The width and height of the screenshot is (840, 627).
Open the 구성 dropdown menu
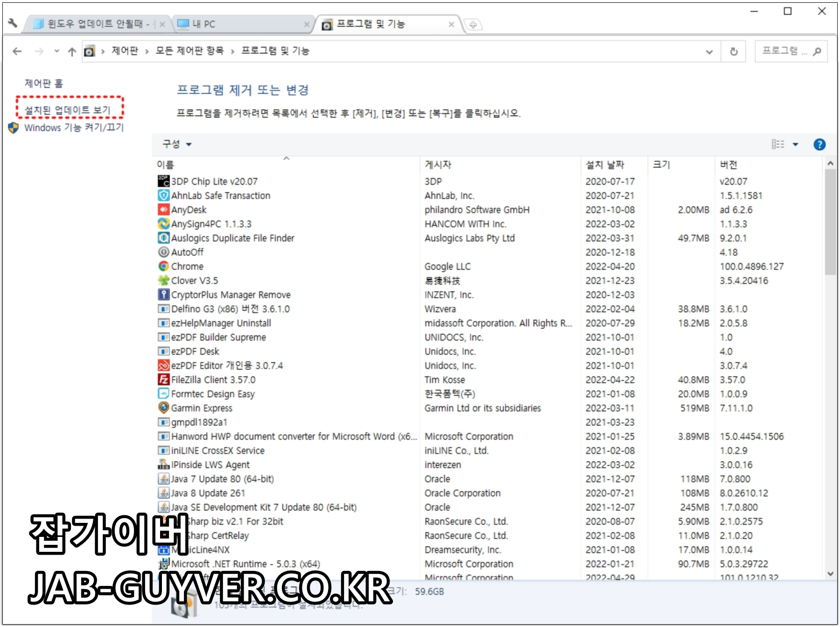(177, 144)
